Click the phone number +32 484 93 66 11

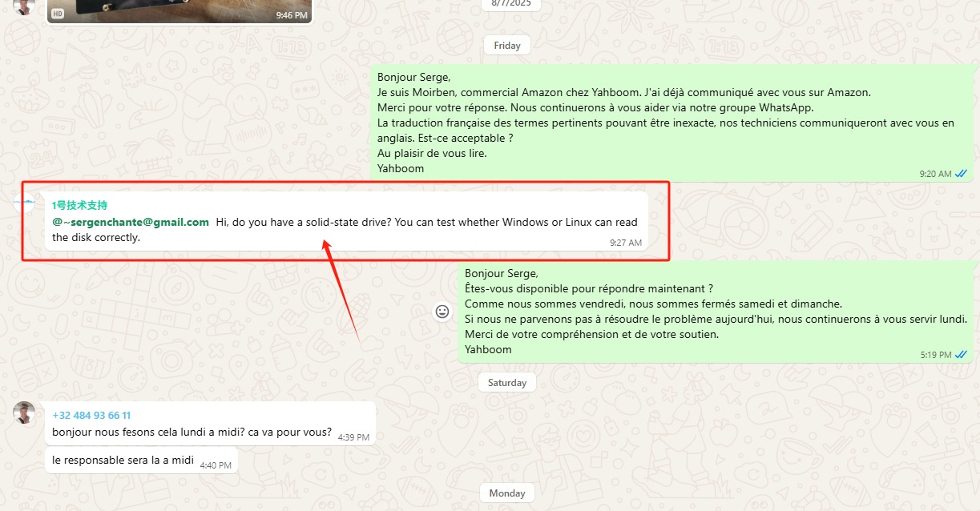click(91, 416)
